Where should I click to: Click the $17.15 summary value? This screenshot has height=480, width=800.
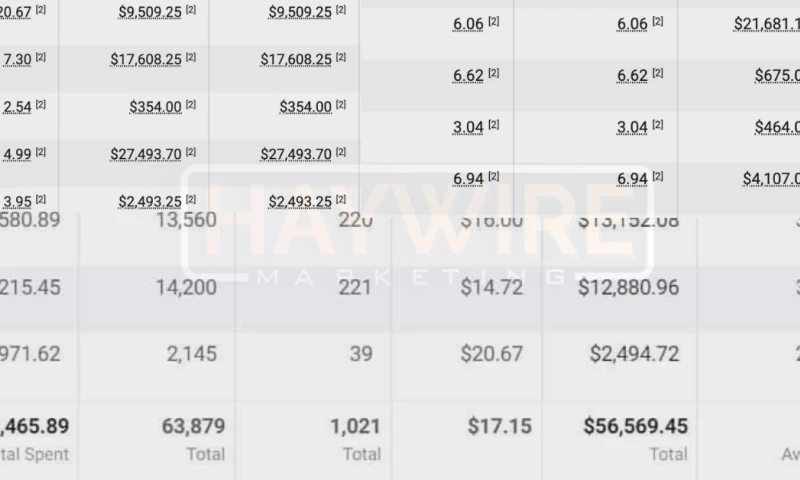499,427
